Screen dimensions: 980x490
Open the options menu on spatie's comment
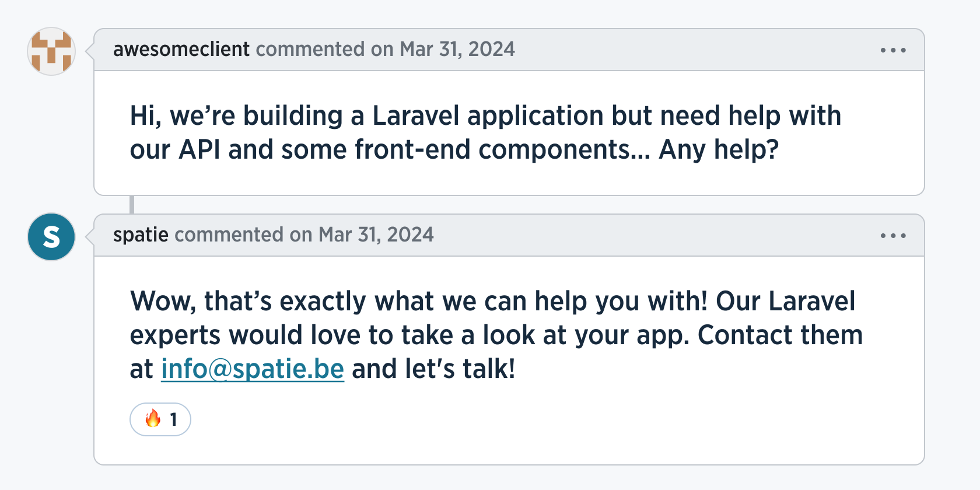[893, 236]
